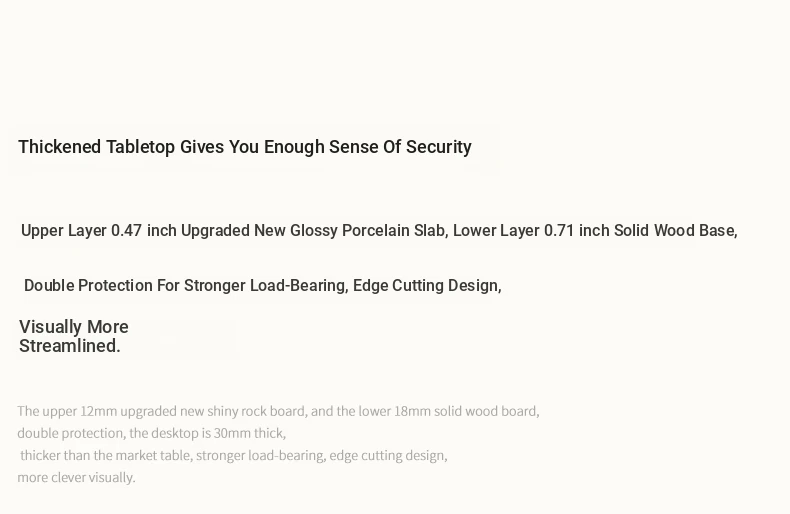Click 'the desktop is 30mm thick' line

pyautogui.click(x=207, y=433)
